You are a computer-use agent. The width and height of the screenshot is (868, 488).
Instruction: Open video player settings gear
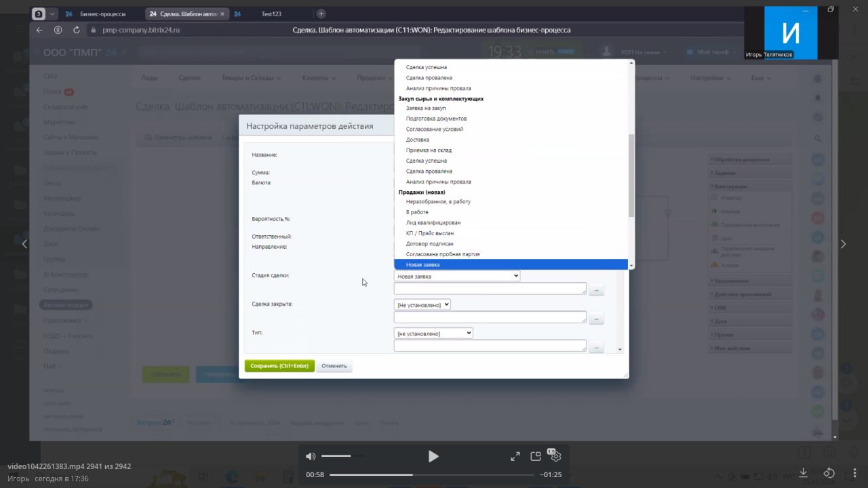click(x=555, y=456)
